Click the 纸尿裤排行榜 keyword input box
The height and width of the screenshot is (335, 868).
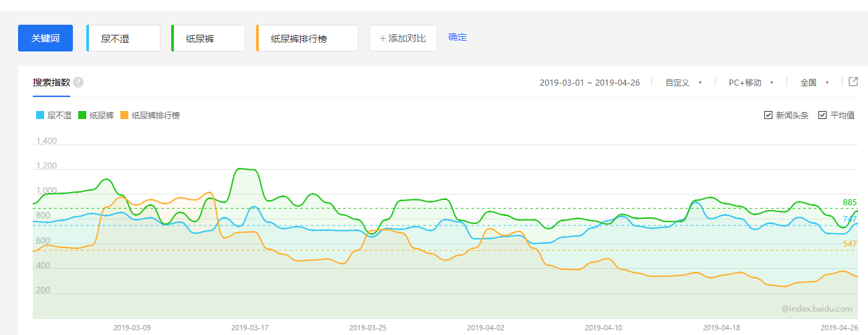coord(308,38)
